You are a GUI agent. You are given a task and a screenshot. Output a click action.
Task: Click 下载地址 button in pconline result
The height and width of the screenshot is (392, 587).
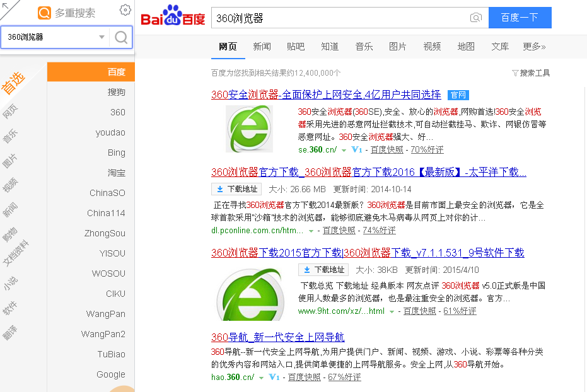[x=236, y=189]
